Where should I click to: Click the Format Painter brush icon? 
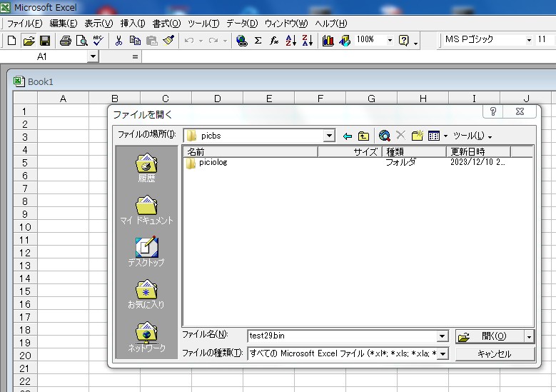168,41
